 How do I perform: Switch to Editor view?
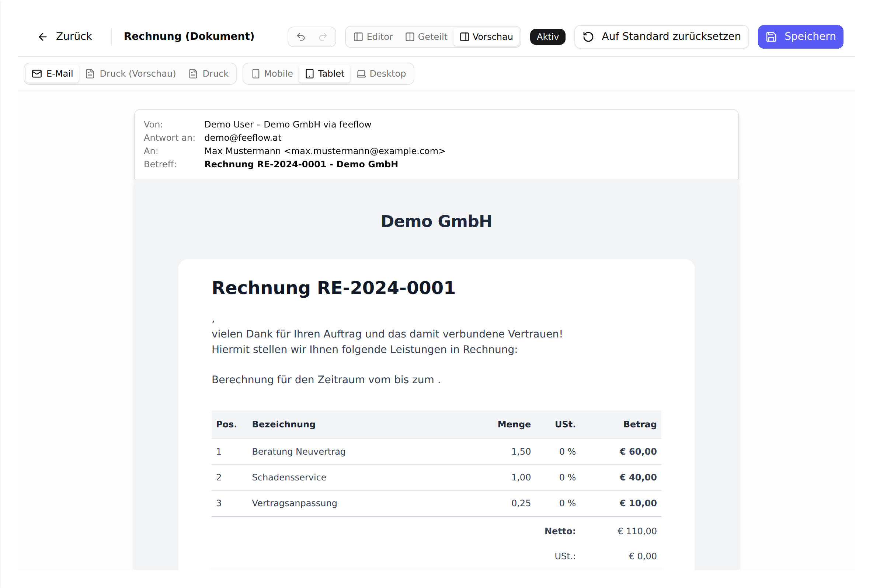[x=373, y=37]
